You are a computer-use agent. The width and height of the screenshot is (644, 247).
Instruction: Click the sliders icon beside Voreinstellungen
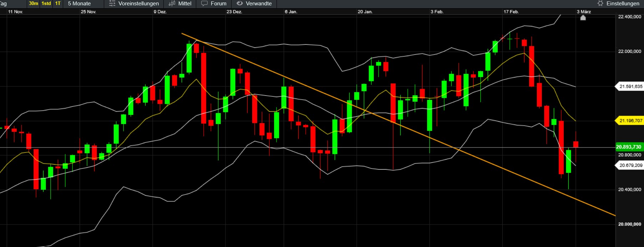[112, 4]
